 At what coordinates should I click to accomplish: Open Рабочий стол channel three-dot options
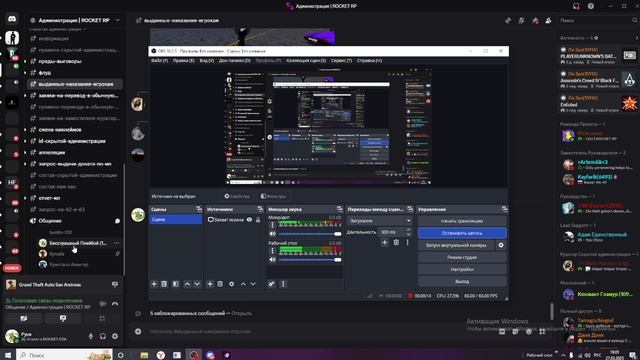pos(272,251)
